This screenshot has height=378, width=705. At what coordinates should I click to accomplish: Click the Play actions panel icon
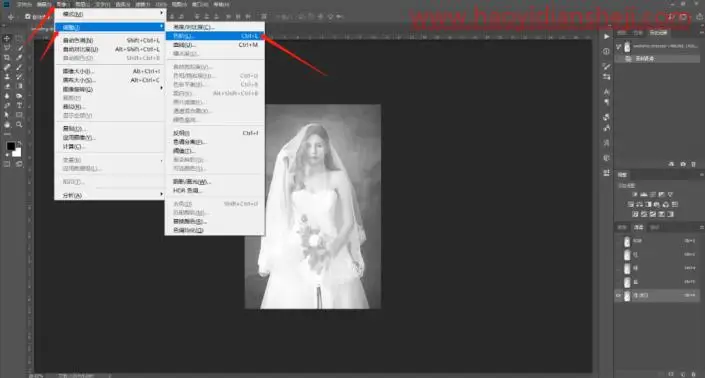(x=606, y=36)
